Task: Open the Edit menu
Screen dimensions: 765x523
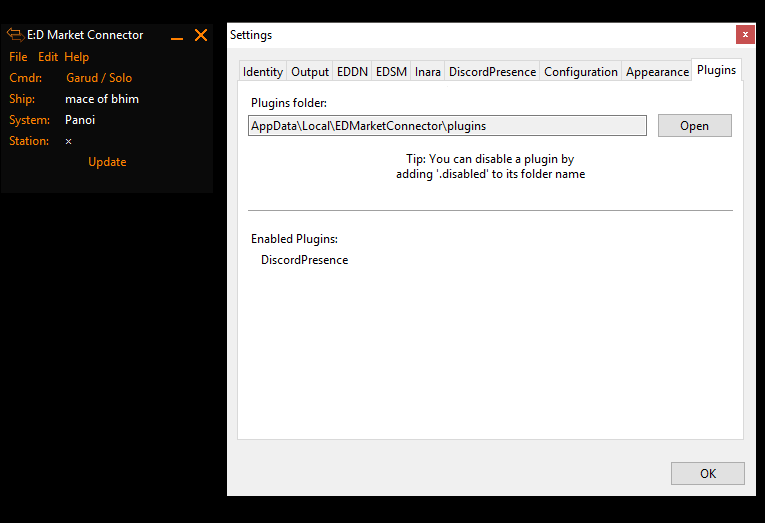Action: tap(48, 57)
